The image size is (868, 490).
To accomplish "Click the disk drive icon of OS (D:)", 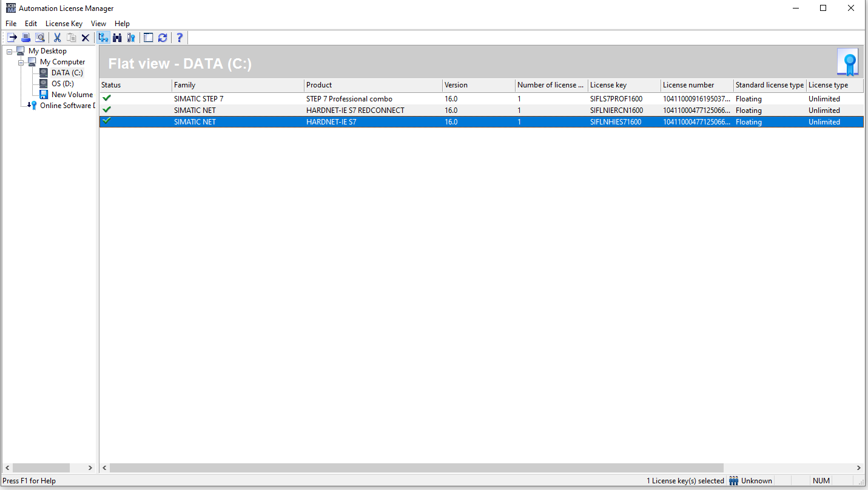I will tap(44, 84).
